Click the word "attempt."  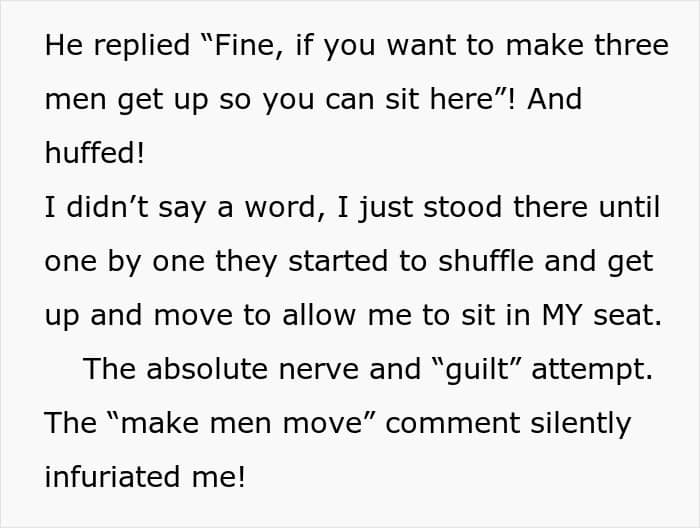592,371
